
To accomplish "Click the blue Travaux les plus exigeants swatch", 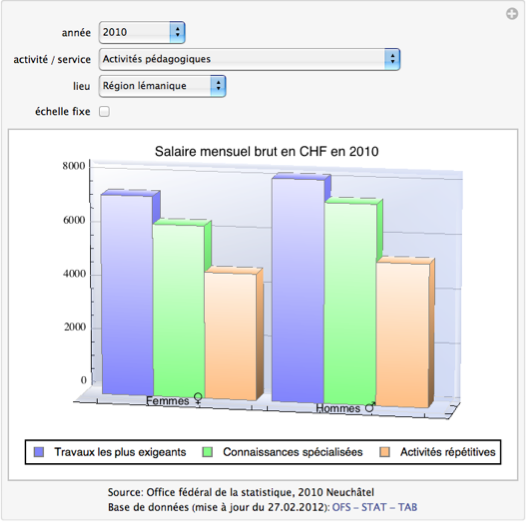I will [39, 452].
